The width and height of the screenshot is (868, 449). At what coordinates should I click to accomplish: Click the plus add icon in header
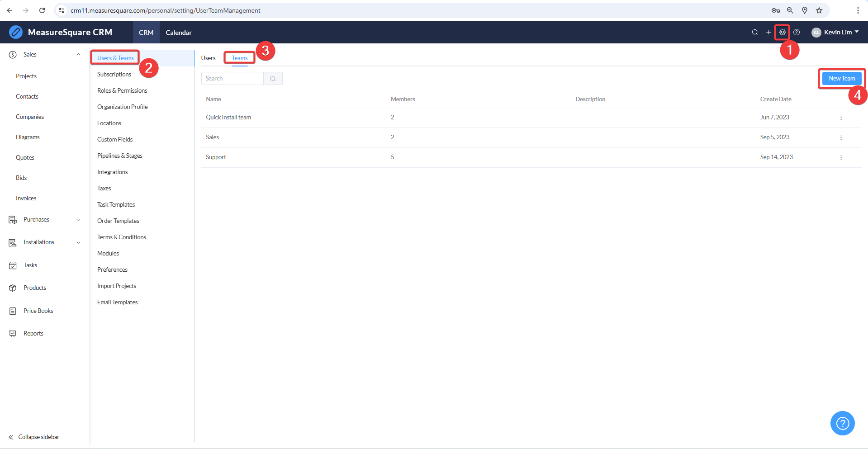[768, 32]
